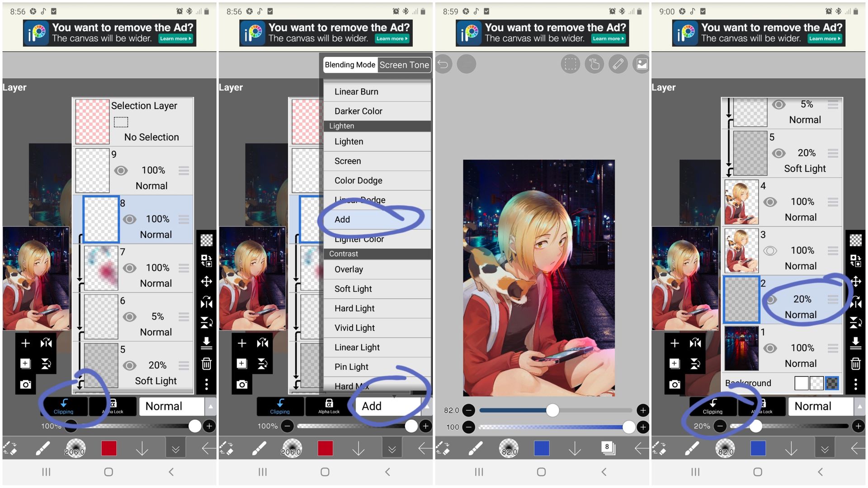868x488 pixels.
Task: Tap the back arrow in first screen toolbar
Action: coord(208,449)
